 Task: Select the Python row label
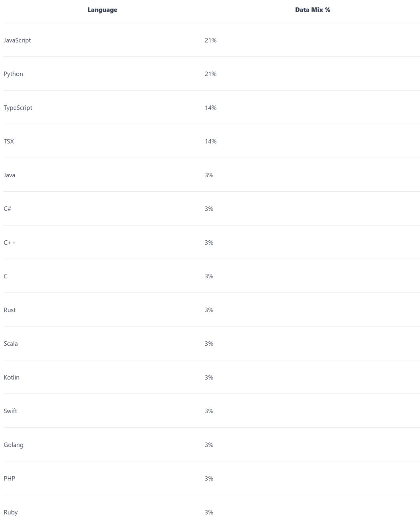coord(14,74)
